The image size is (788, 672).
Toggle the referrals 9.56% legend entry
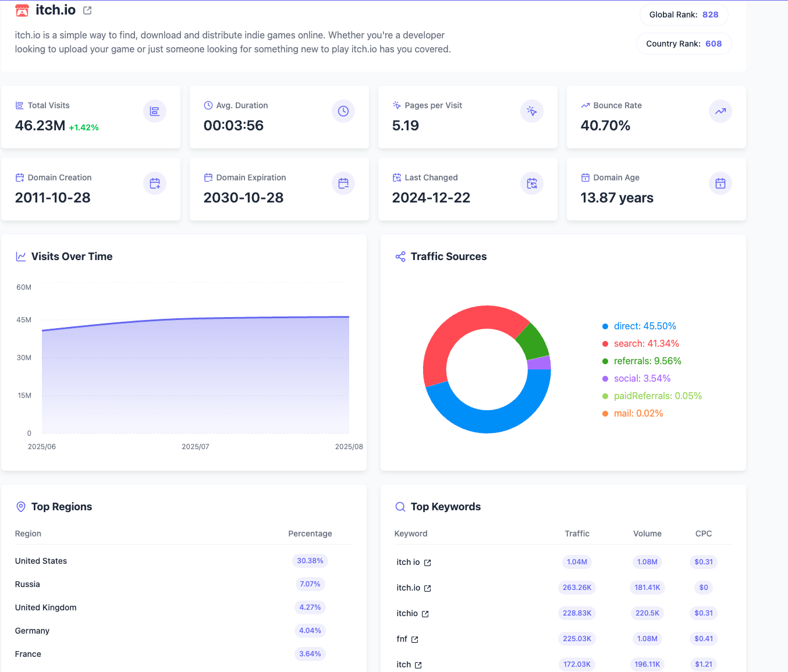641,361
